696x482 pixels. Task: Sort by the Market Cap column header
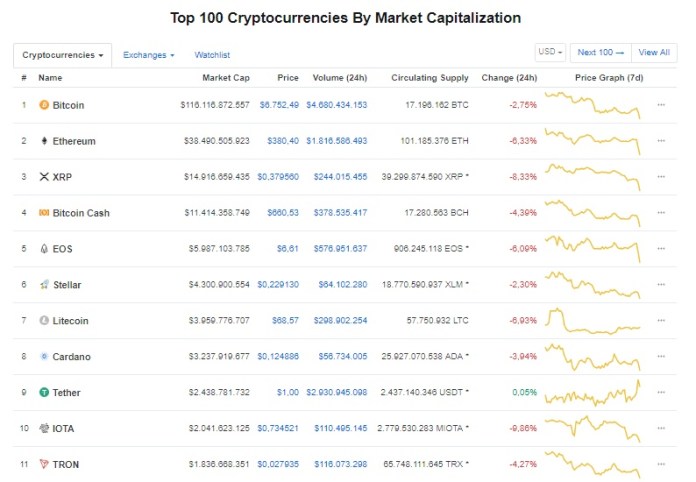click(x=226, y=78)
